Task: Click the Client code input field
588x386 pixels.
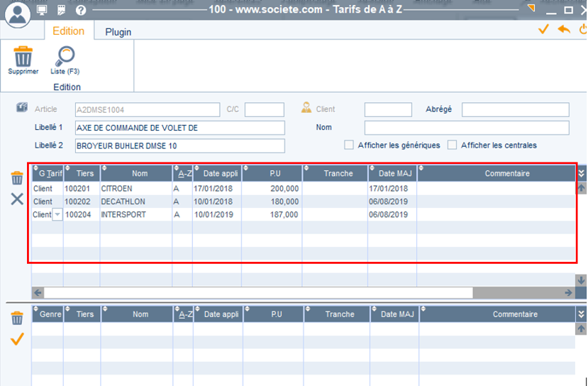Action: click(x=388, y=109)
